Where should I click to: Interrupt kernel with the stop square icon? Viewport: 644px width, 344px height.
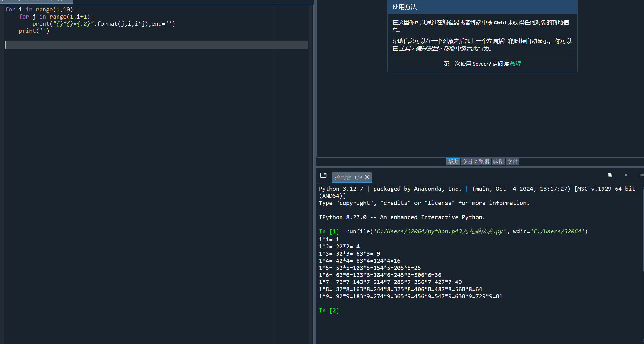click(x=626, y=175)
